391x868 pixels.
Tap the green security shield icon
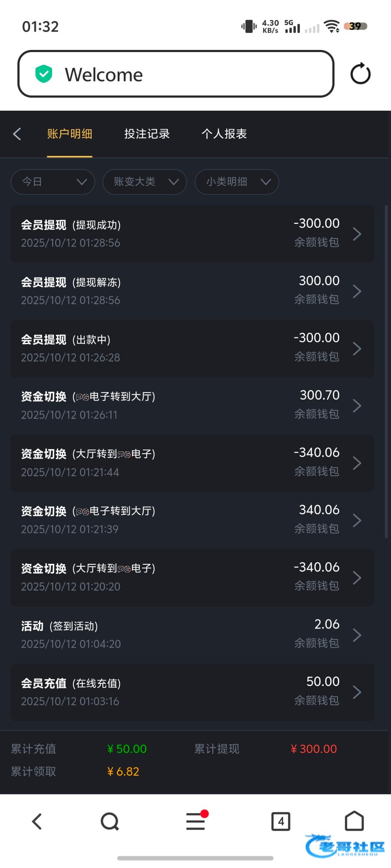(44, 74)
